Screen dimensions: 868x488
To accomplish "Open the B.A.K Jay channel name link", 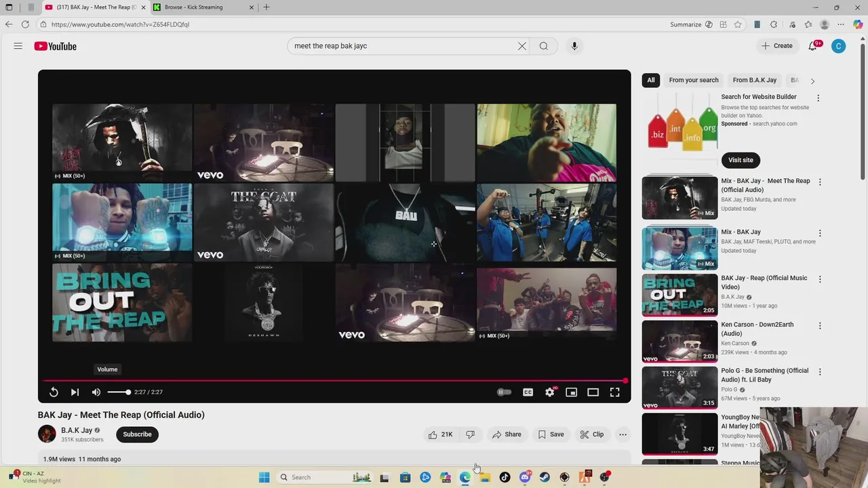I will [77, 430].
